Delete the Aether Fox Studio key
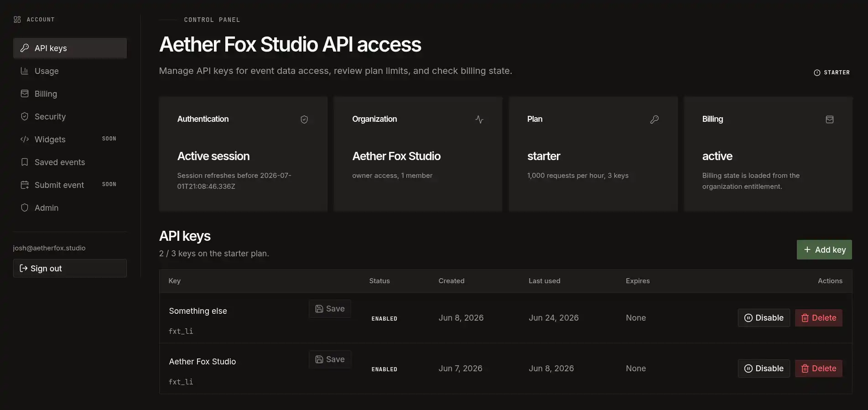The width and height of the screenshot is (868, 410). (819, 368)
